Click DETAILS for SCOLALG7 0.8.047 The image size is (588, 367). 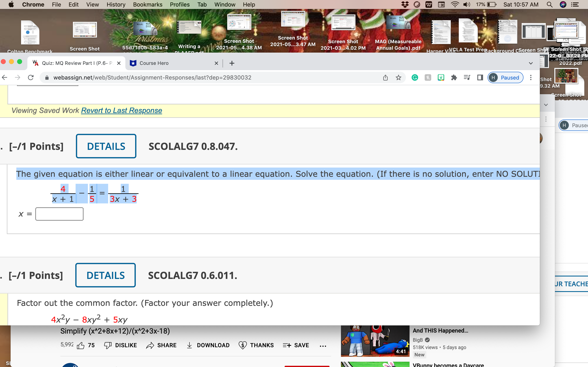click(106, 146)
